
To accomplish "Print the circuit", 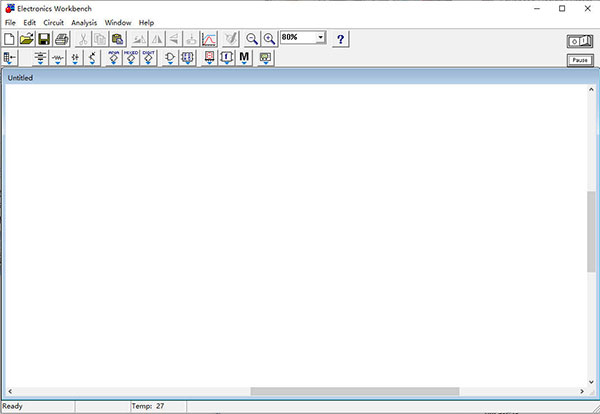I will [62, 39].
